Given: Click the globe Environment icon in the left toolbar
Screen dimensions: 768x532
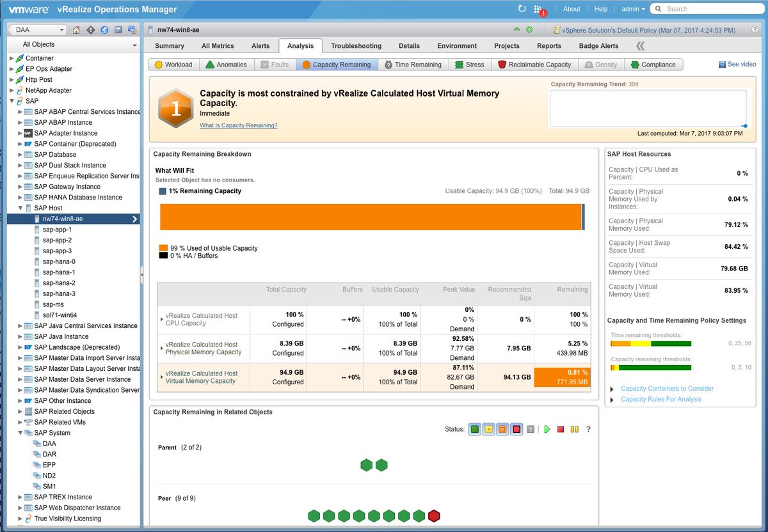Looking at the screenshot, I should [104, 30].
